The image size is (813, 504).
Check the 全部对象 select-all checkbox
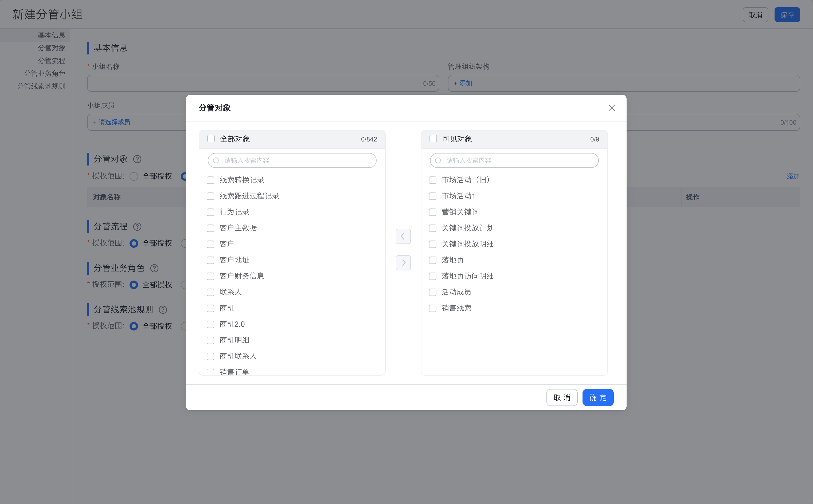point(211,139)
